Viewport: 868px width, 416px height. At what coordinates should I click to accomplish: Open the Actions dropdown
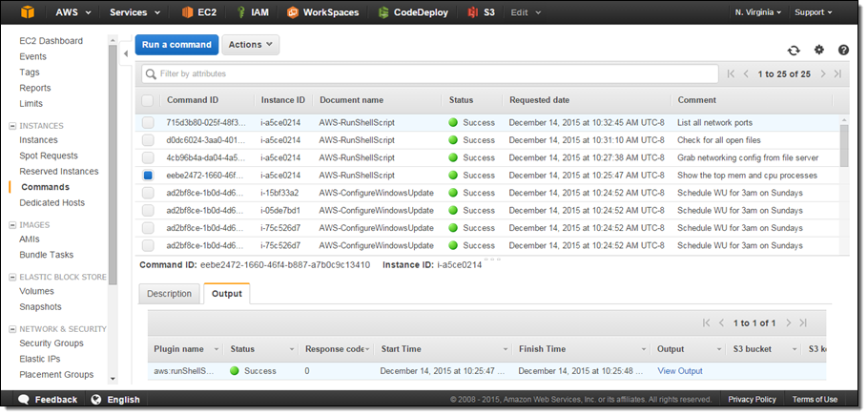(x=251, y=45)
